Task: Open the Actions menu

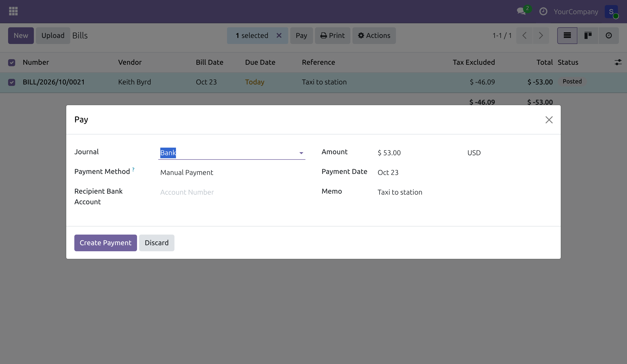Action: pos(374,35)
